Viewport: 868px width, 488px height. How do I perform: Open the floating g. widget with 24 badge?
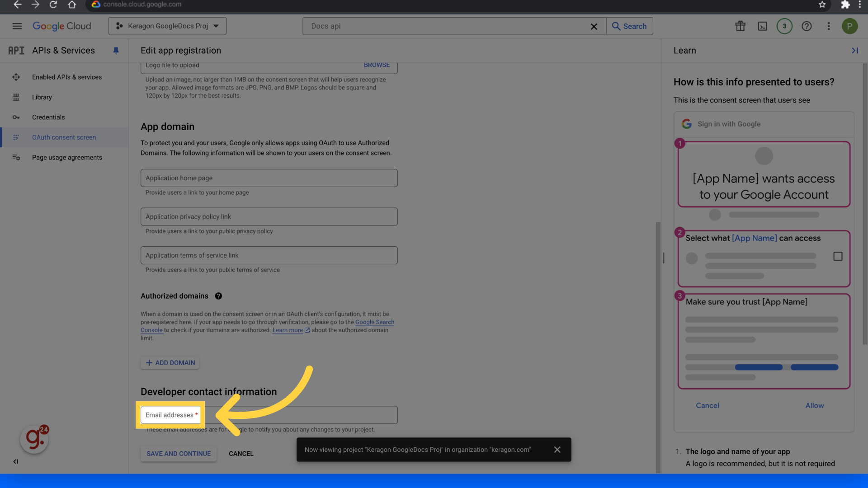[x=34, y=439]
